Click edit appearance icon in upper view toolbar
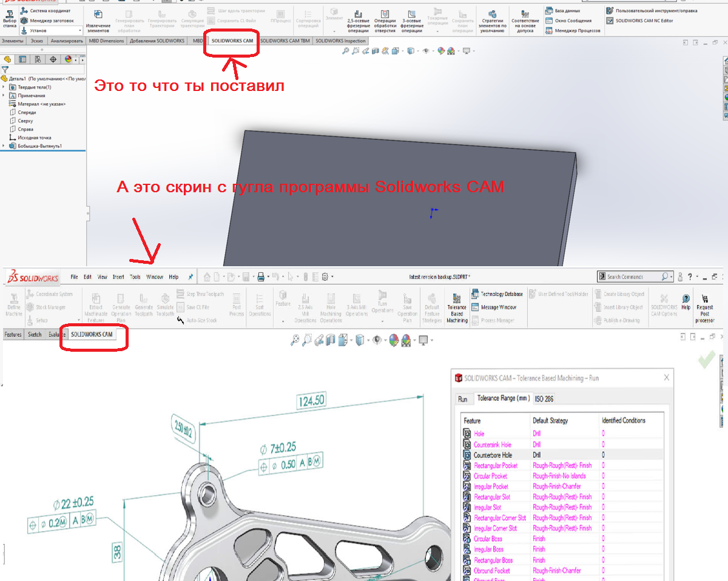Image resolution: width=728 pixels, height=581 pixels. click(441, 51)
